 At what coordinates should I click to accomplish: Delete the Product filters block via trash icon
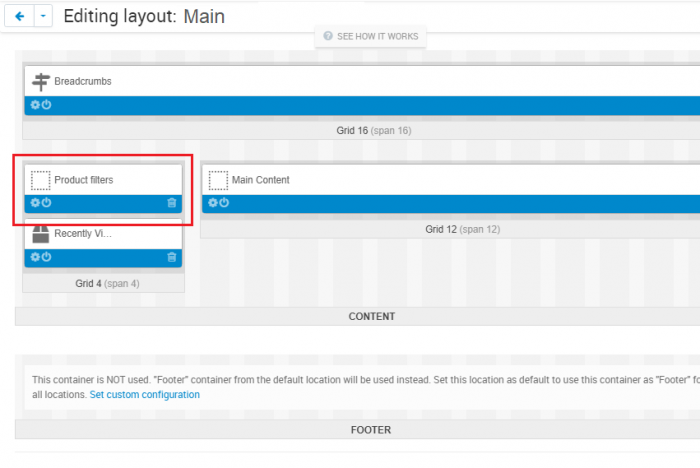(x=172, y=203)
